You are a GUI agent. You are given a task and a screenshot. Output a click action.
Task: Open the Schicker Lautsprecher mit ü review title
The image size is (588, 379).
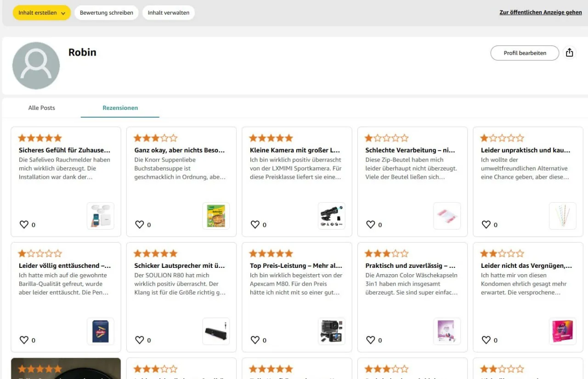(x=180, y=266)
